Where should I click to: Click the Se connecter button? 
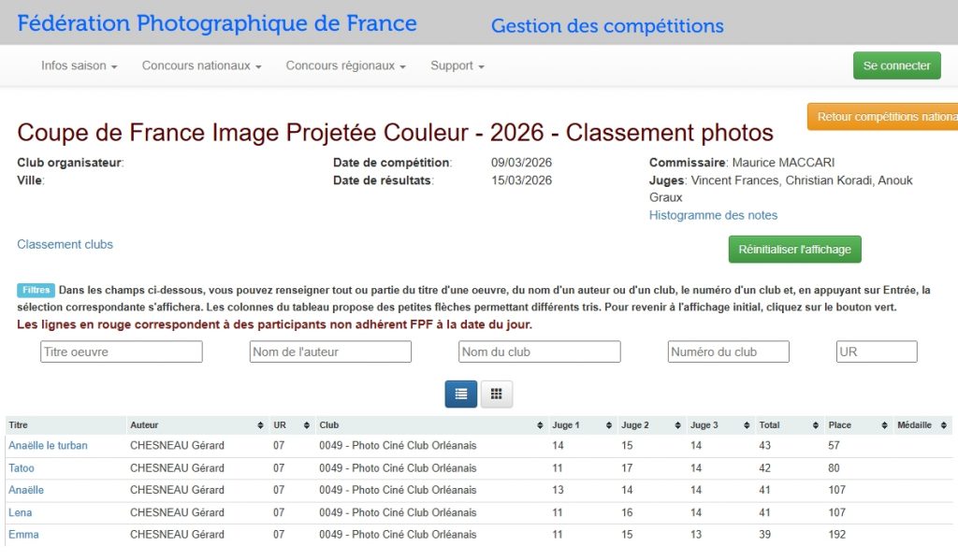896,65
